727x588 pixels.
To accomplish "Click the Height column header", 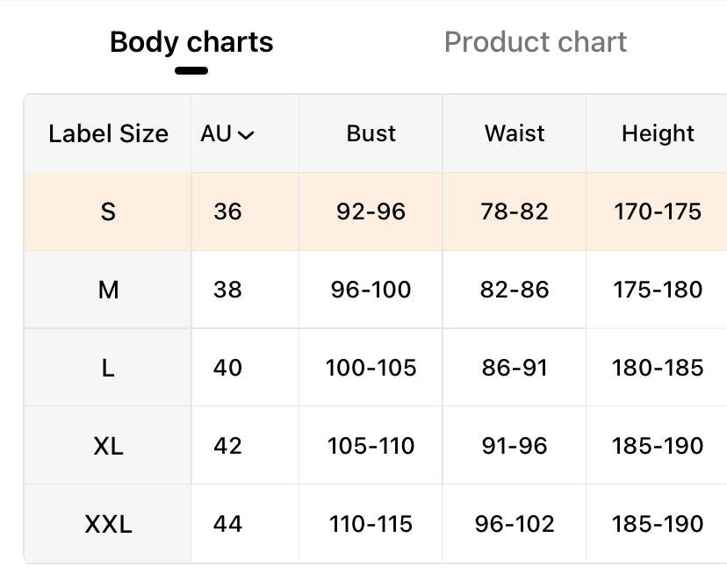I will pyautogui.click(x=658, y=134).
